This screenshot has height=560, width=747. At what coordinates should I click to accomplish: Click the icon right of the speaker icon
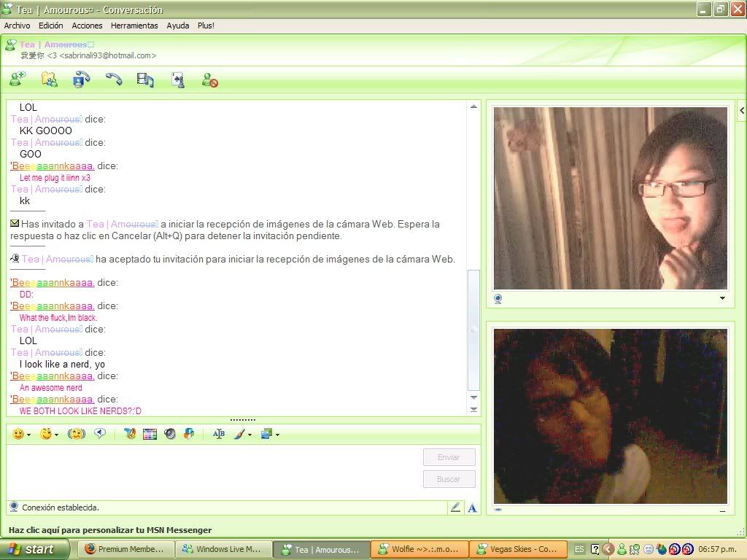click(x=189, y=434)
